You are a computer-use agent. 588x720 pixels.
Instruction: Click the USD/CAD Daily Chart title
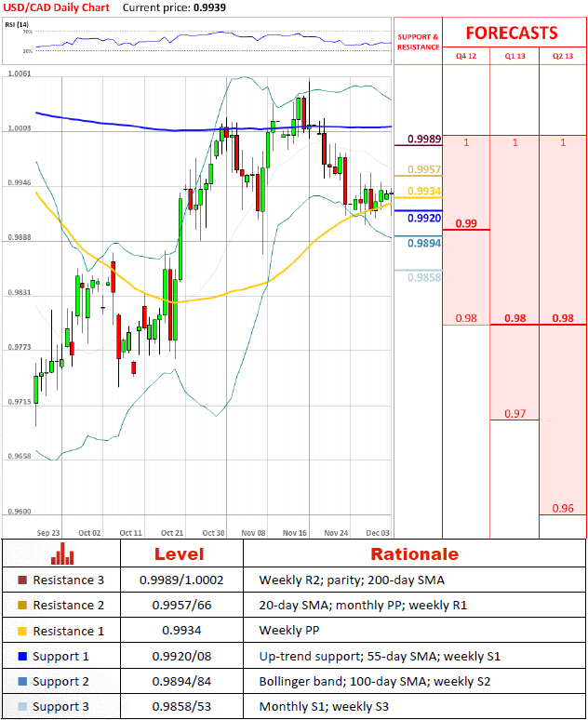(56, 7)
